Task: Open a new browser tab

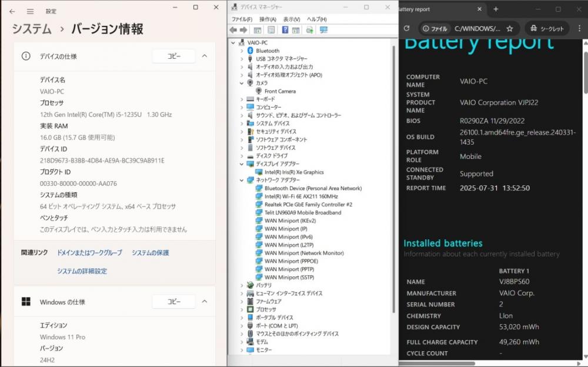Action: click(496, 9)
